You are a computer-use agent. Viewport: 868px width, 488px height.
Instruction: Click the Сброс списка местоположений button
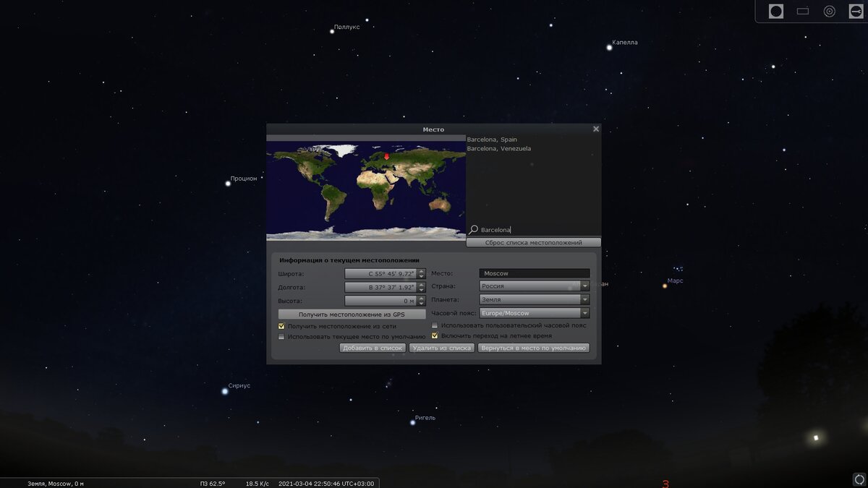(x=534, y=242)
